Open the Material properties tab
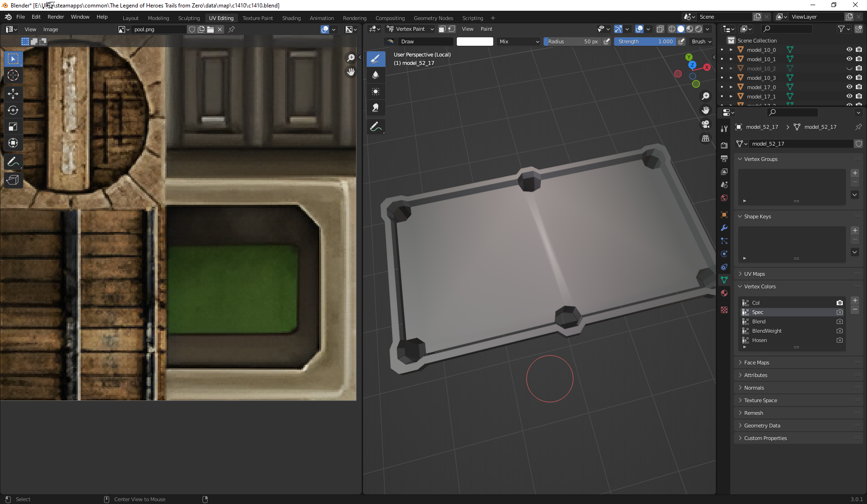The height and width of the screenshot is (504, 867). (x=724, y=293)
